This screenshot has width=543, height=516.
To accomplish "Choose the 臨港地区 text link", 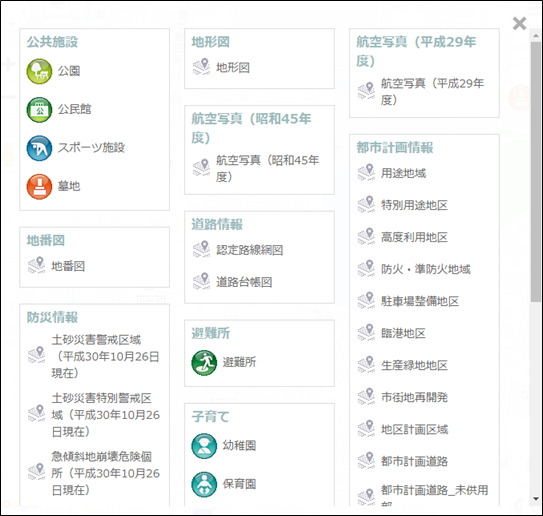I will (x=403, y=333).
